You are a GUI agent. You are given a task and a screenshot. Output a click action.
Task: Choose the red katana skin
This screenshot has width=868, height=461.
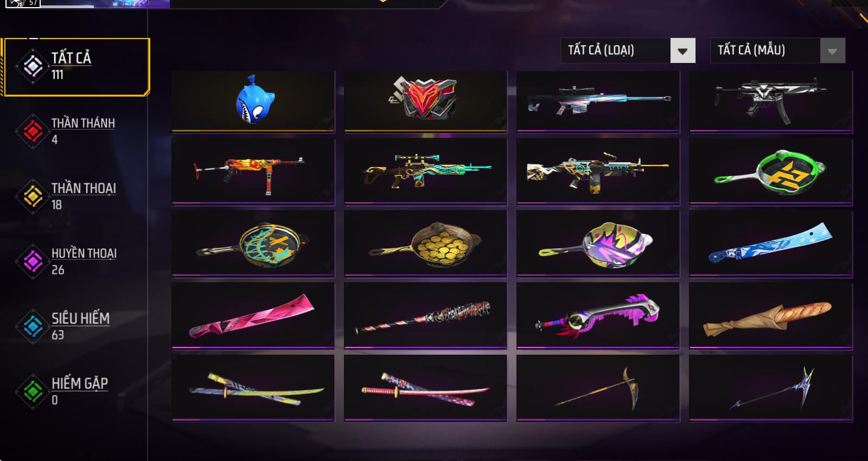click(426, 387)
